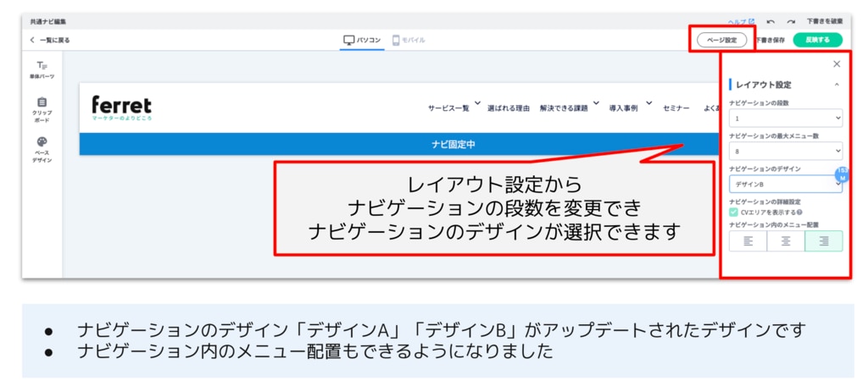Click the 一覧に戻る back link
This screenshot has height=392, width=868.
(50, 40)
